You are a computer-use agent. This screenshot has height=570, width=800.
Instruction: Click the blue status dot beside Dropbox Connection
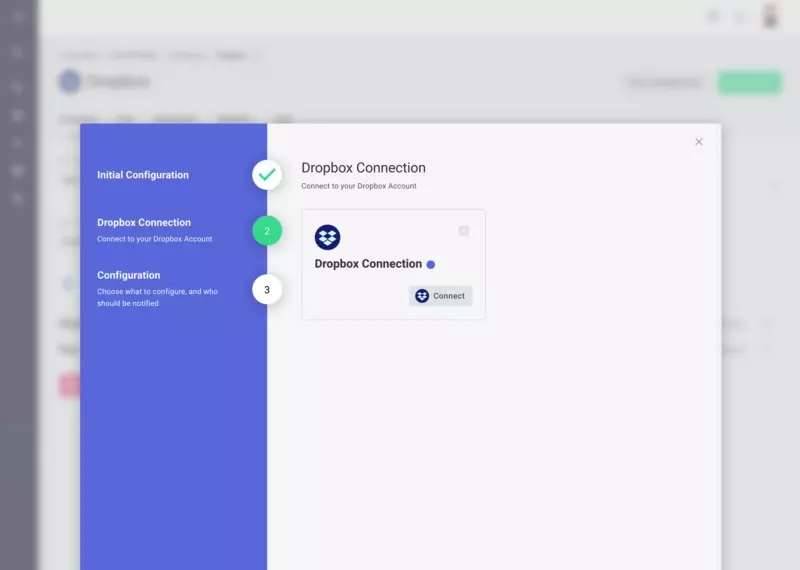coord(431,264)
